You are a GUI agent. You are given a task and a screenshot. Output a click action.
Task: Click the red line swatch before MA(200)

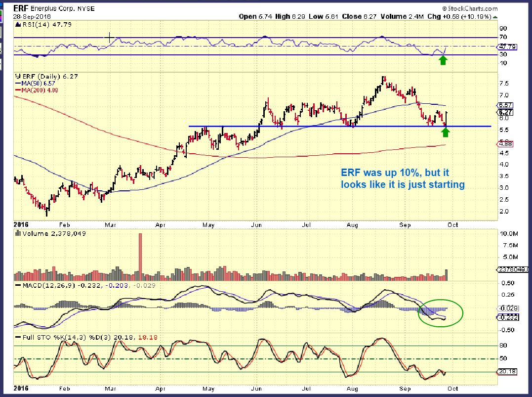pyautogui.click(x=18, y=90)
